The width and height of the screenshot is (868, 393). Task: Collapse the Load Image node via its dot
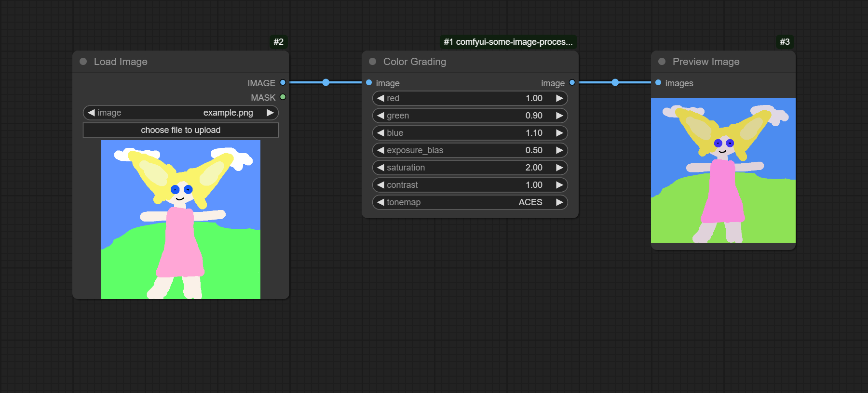[x=83, y=62]
